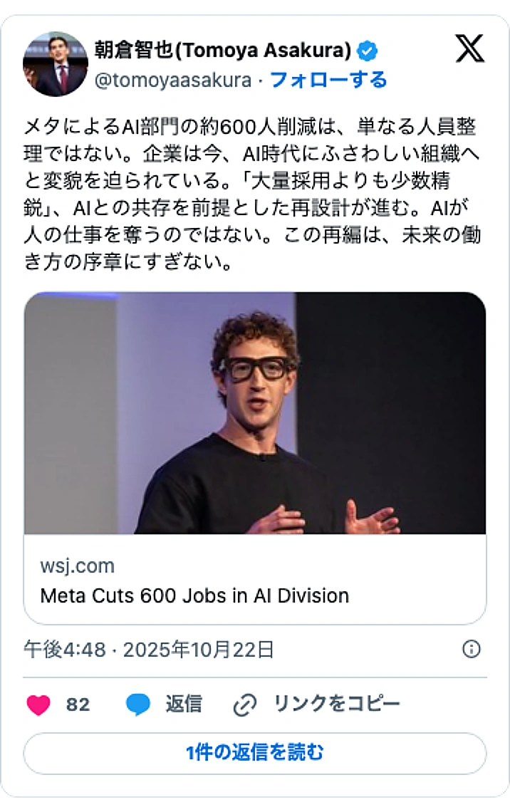The height and width of the screenshot is (812, 510).
Task: Click the blue reply speech bubble icon
Action: point(137,704)
